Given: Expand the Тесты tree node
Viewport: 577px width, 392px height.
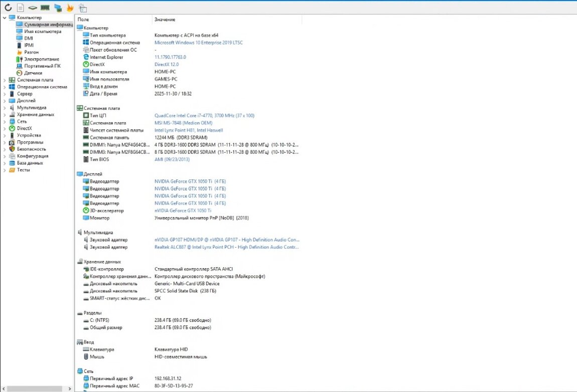Looking at the screenshot, I should coord(5,170).
